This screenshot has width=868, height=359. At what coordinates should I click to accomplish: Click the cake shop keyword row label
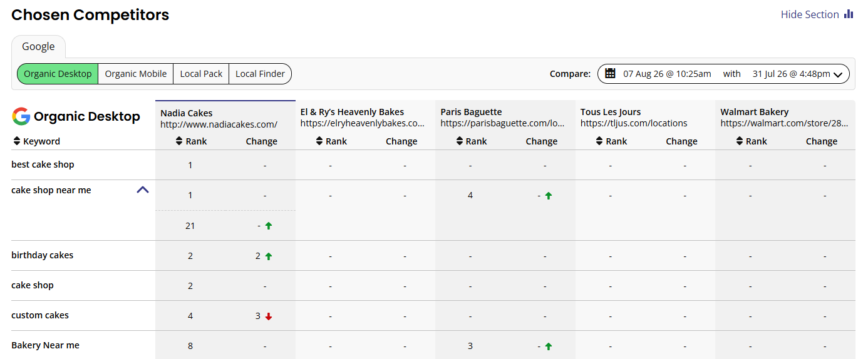(33, 285)
